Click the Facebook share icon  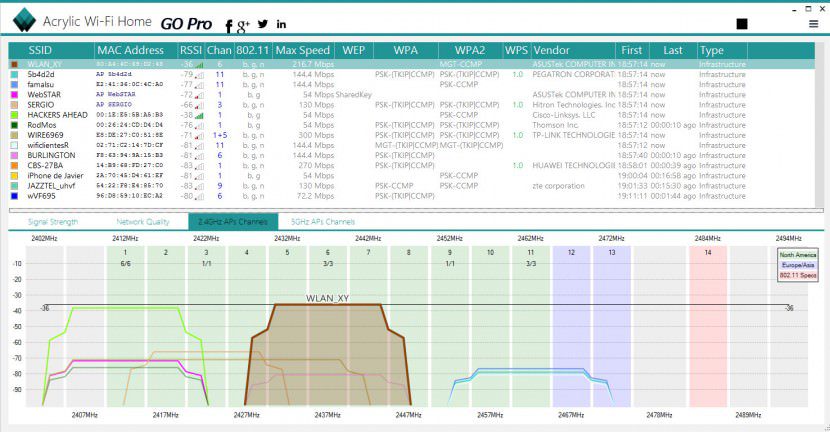[x=229, y=25]
